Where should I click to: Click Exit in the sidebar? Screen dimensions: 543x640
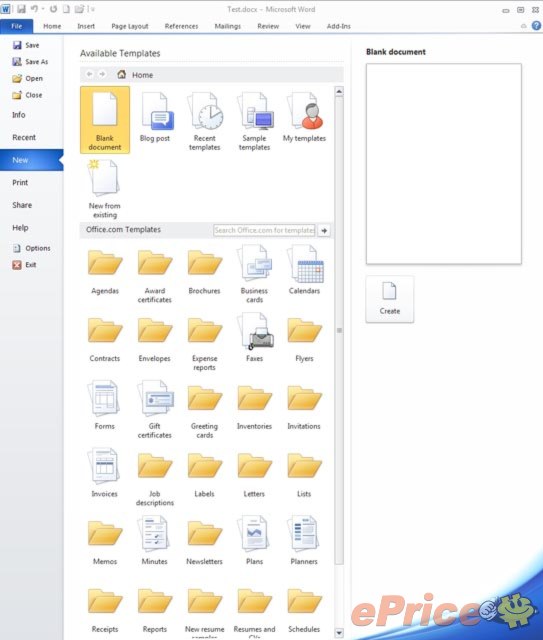pos(24,265)
